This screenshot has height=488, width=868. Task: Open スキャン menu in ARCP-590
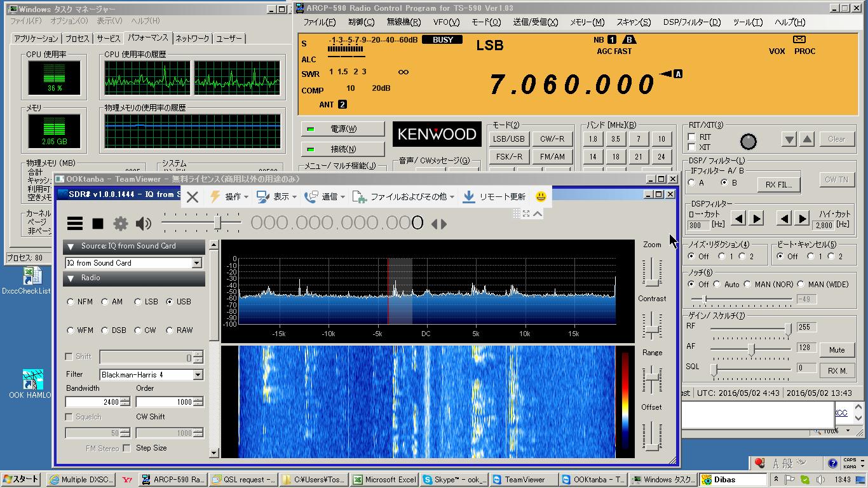pyautogui.click(x=634, y=22)
